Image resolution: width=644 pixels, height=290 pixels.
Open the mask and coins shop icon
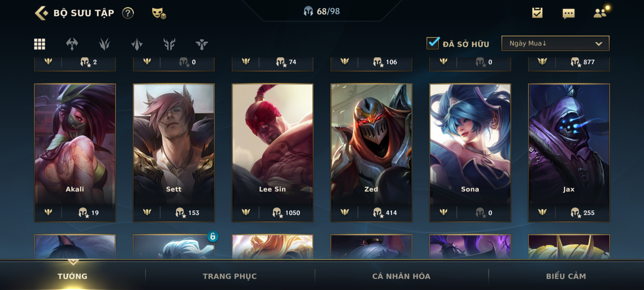(x=159, y=13)
